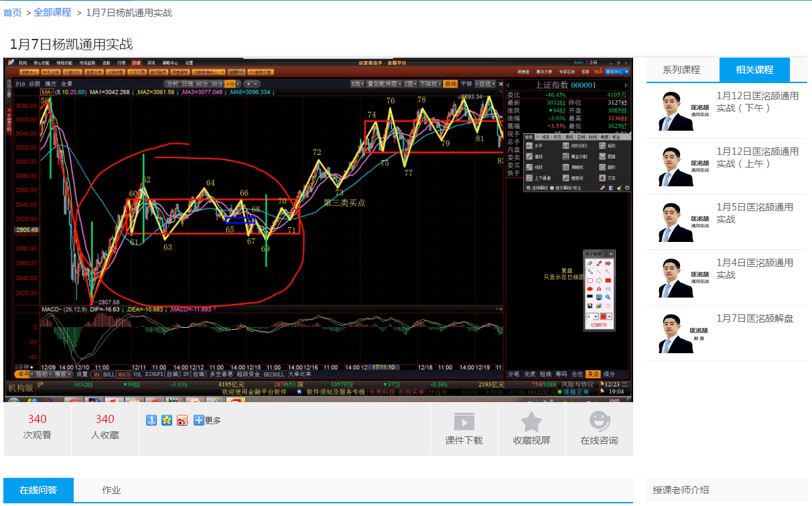Open the 更多 plus share icon
Viewport: 812px width, 506px height.
click(x=199, y=420)
